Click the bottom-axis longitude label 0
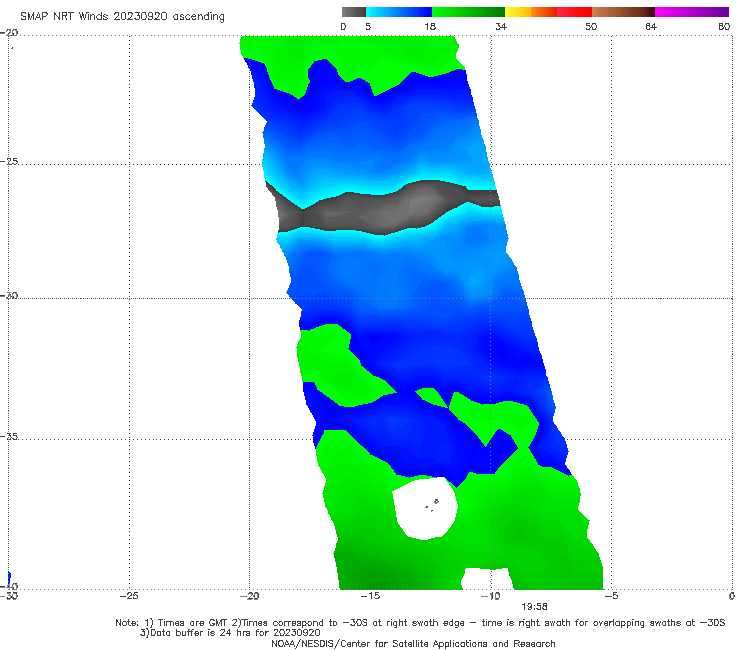Image resolution: width=740 pixels, height=650 pixels. (x=732, y=596)
